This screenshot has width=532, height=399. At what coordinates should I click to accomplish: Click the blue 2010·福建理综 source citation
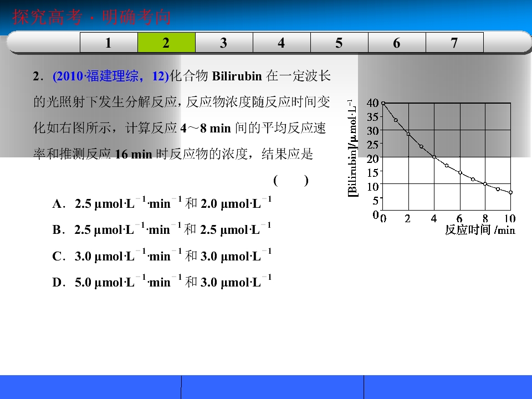coord(111,76)
